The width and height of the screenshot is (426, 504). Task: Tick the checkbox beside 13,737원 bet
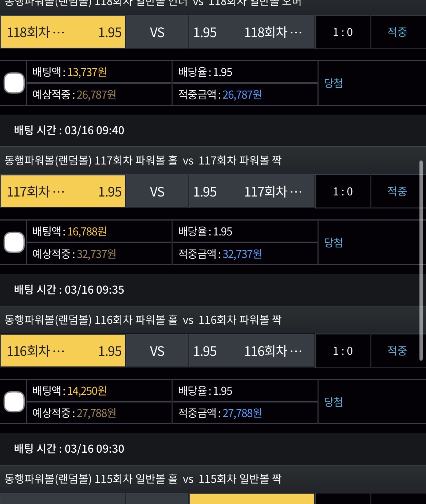[x=14, y=83]
